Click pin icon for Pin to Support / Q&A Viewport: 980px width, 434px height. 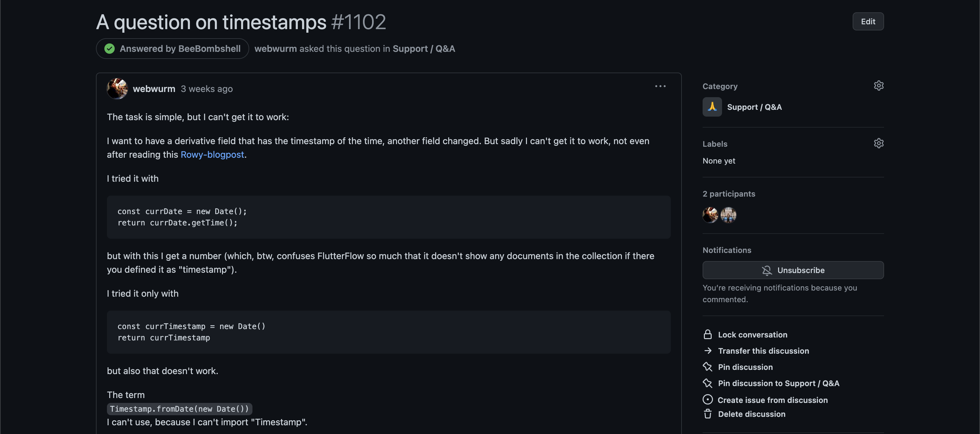coord(707,383)
